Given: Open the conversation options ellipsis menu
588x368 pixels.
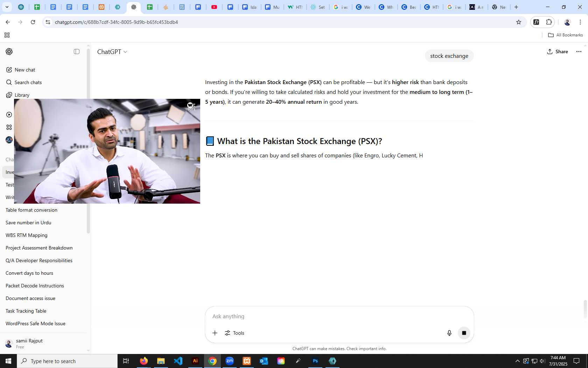Looking at the screenshot, I should (579, 52).
